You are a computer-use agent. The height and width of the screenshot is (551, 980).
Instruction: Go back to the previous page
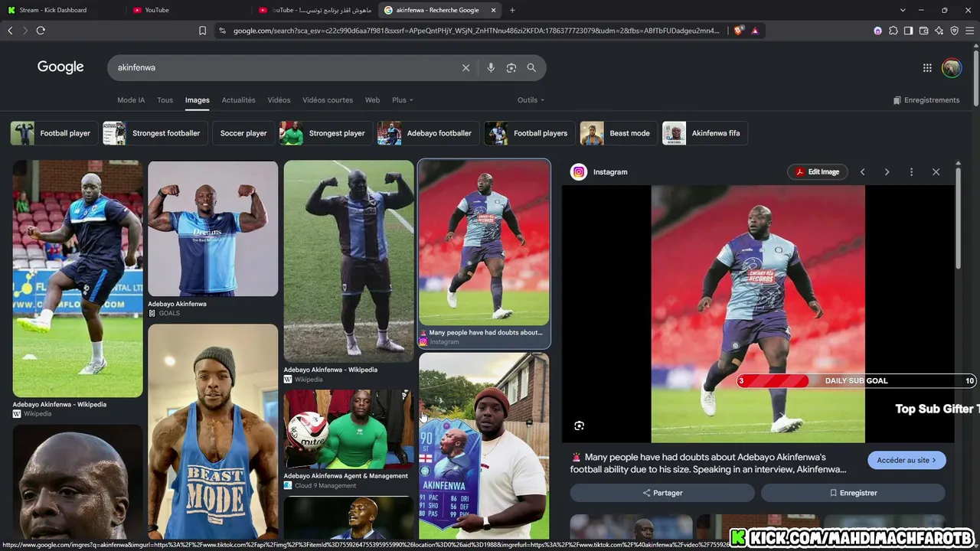[x=10, y=31]
